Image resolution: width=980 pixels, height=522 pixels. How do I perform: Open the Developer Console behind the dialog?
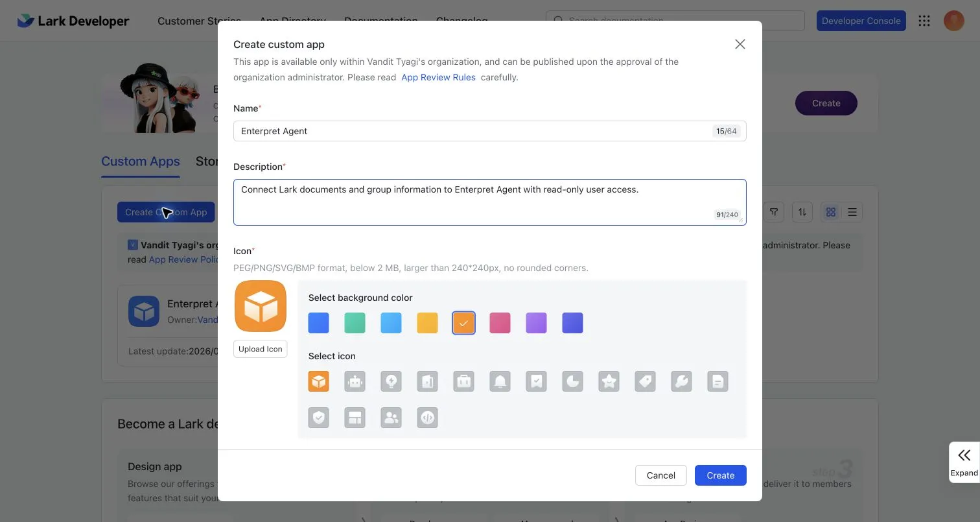(x=861, y=21)
